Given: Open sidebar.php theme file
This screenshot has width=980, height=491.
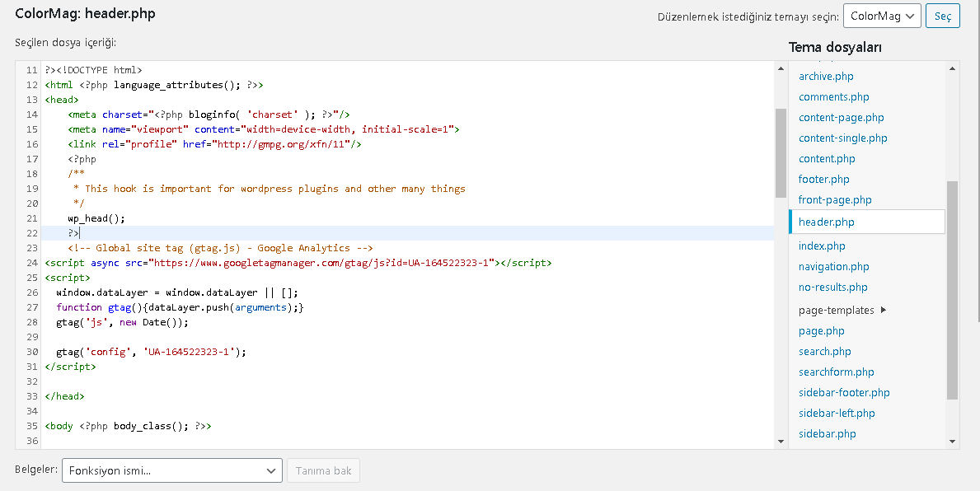Looking at the screenshot, I should (x=827, y=434).
